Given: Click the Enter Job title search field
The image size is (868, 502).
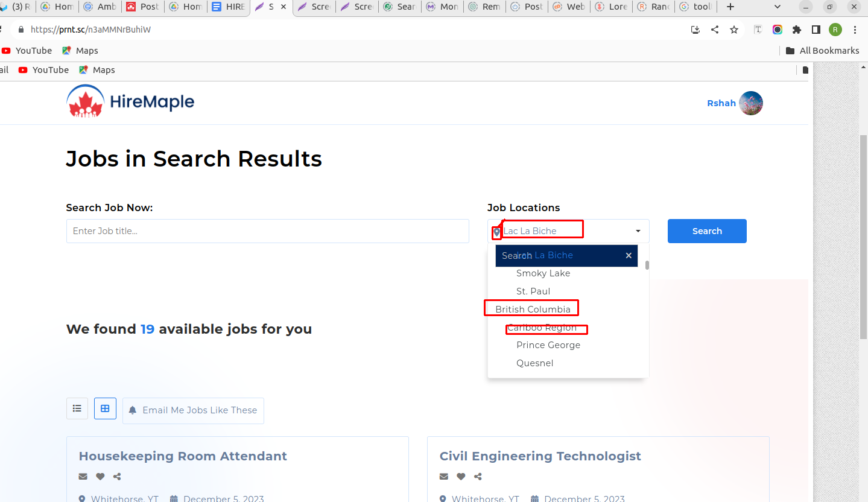Looking at the screenshot, I should click(267, 231).
